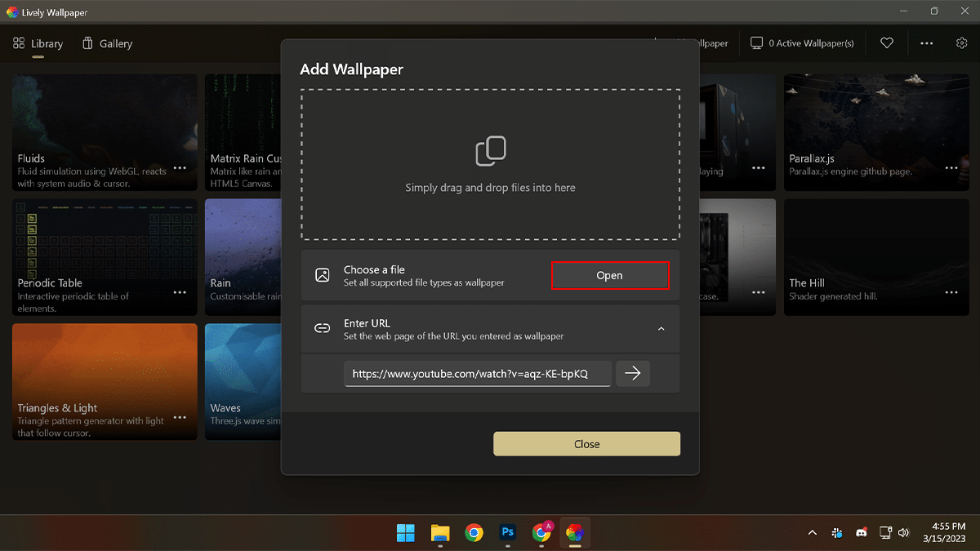
Task: Click the heart icon in the top bar
Action: coord(887,43)
